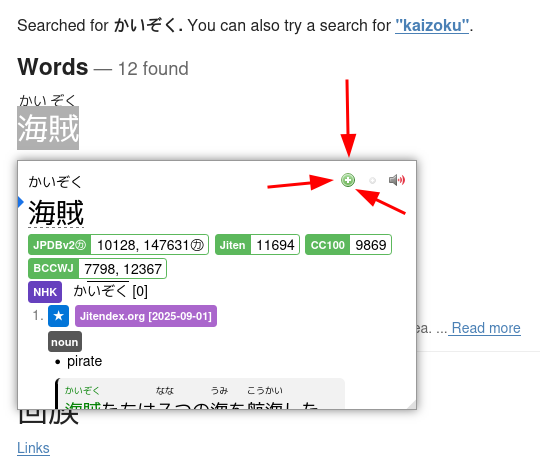Image resolution: width=540 pixels, height=475 pixels.
Task: Click the green かいぞく example sentence furigana
Action: 82,390
